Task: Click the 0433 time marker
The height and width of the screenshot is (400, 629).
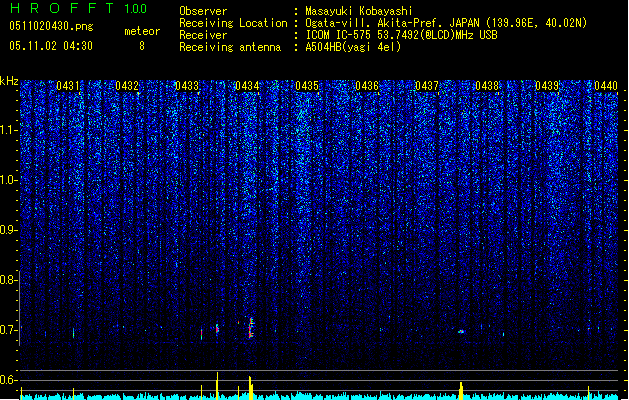Action: point(187,86)
